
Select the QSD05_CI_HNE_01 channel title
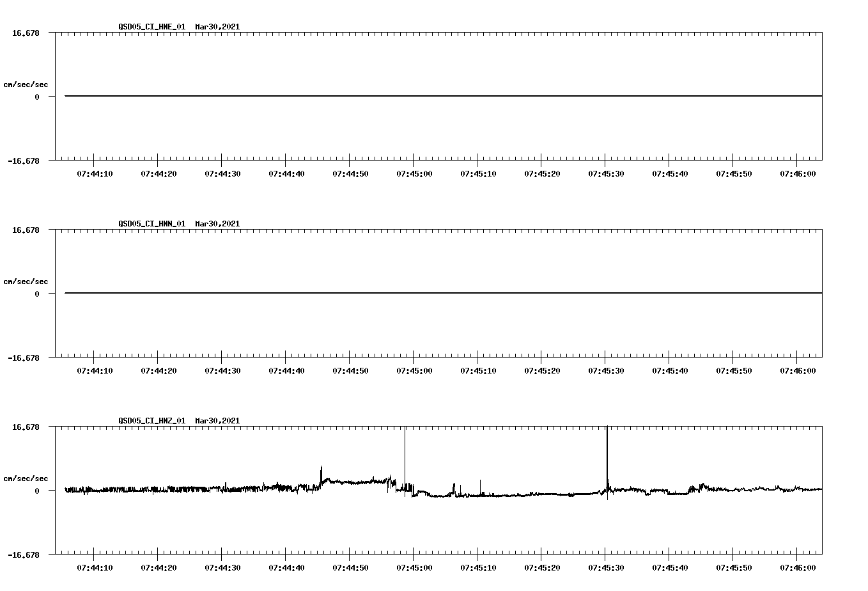click(151, 27)
